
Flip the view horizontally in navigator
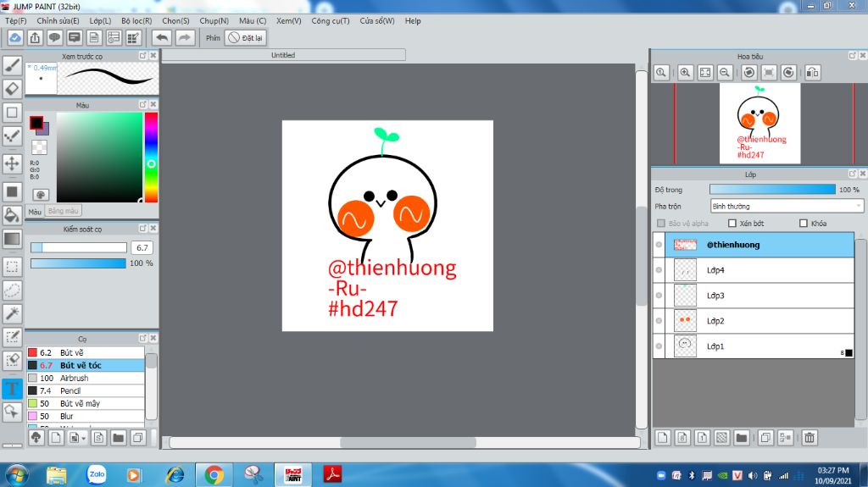813,73
